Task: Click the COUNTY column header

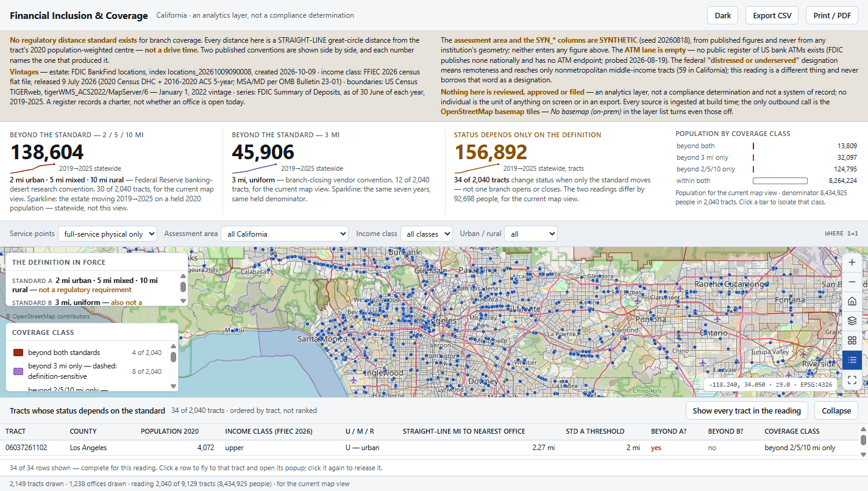Action: (x=83, y=431)
